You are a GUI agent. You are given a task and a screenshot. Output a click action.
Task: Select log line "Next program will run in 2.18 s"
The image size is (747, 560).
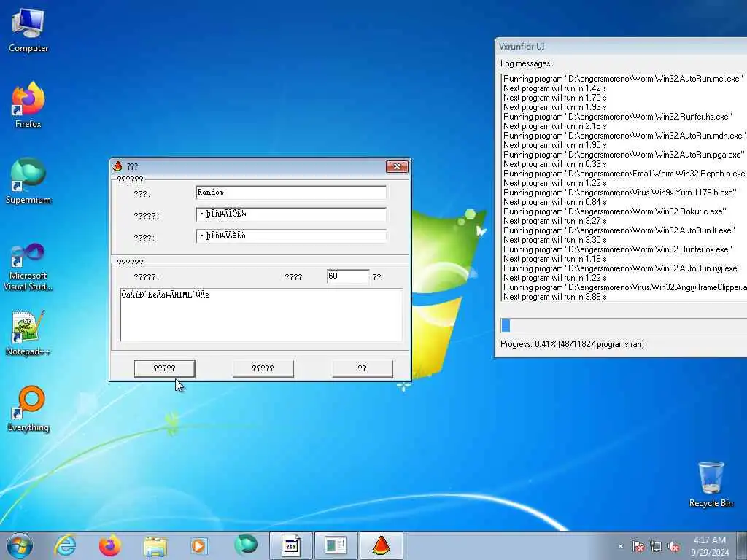pyautogui.click(x=555, y=126)
